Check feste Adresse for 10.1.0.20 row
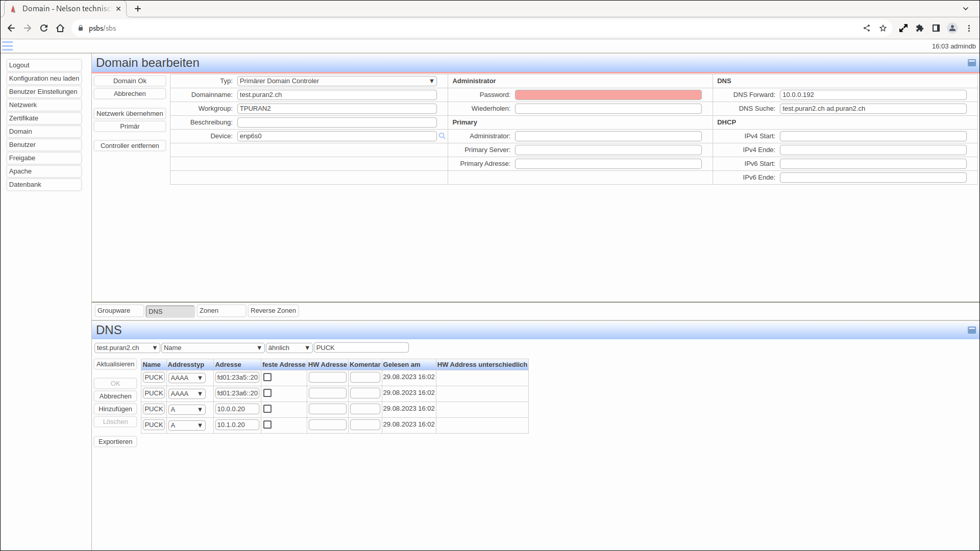The image size is (980, 551). (x=267, y=425)
